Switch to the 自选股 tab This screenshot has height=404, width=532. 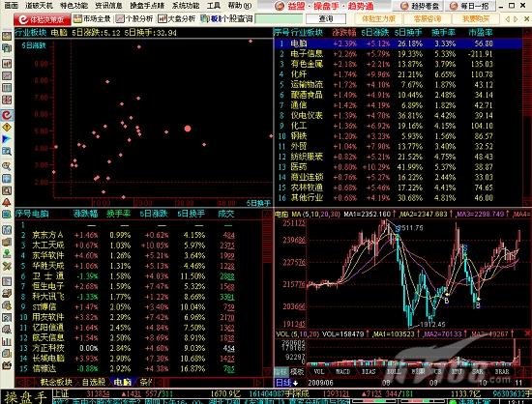pyautogui.click(x=94, y=383)
